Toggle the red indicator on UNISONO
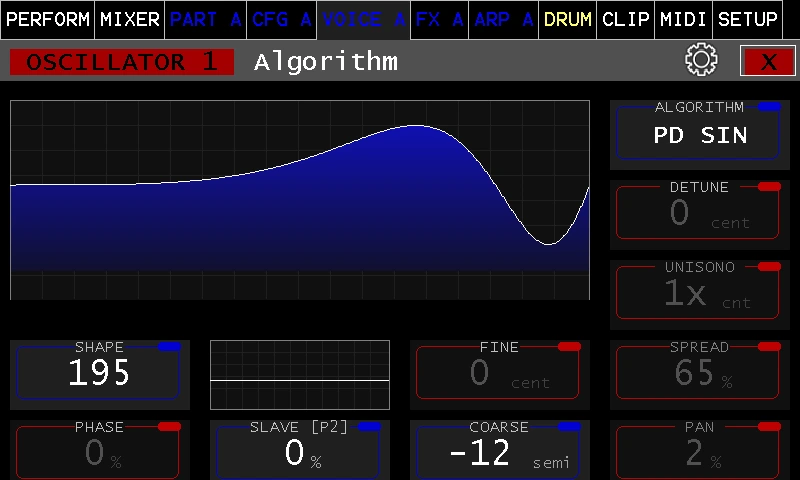 click(769, 267)
